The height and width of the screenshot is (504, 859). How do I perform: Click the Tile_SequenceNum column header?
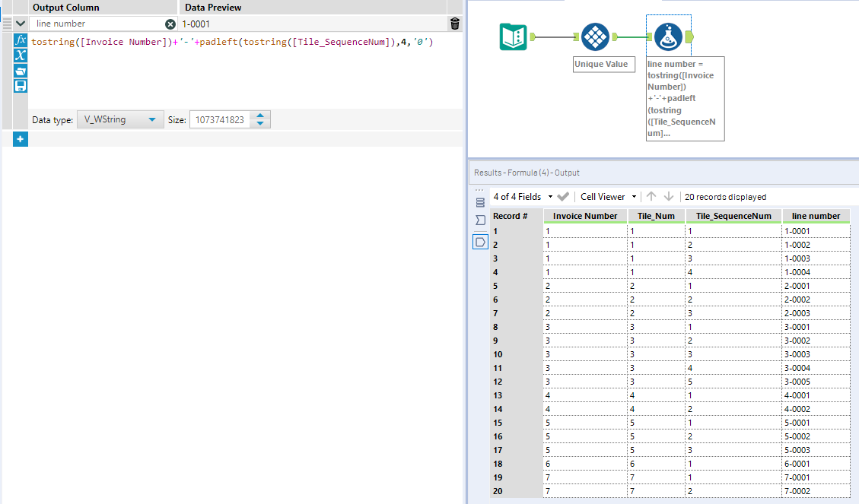click(733, 216)
